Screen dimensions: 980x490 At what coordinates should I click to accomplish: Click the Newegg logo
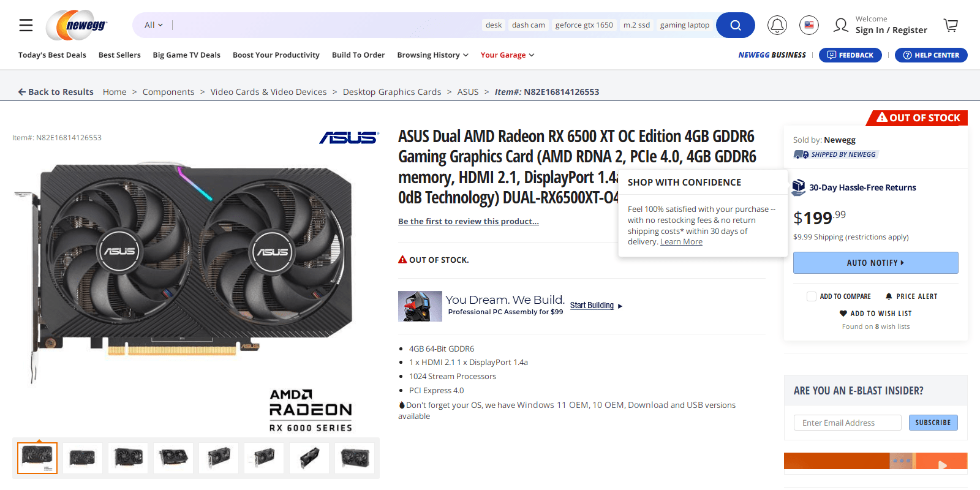pos(77,25)
